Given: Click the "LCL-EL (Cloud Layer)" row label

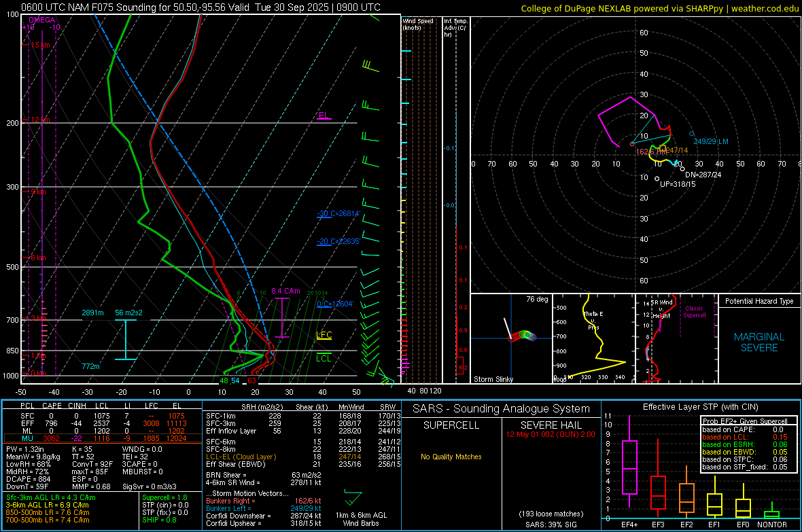Looking at the screenshot, I should (241, 457).
